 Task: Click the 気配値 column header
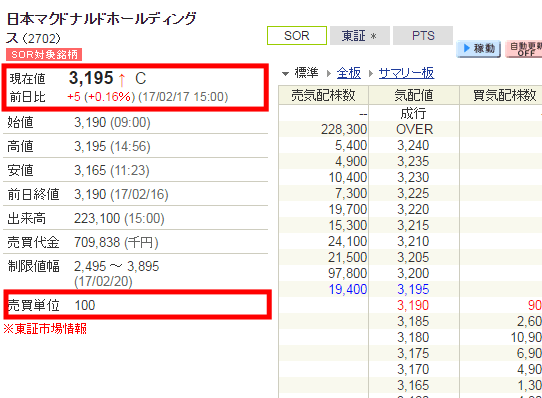point(414,95)
